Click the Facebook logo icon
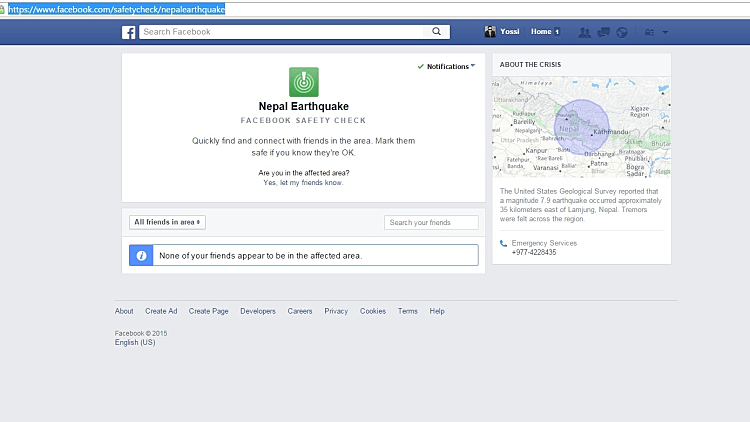750x422 pixels. coord(129,32)
